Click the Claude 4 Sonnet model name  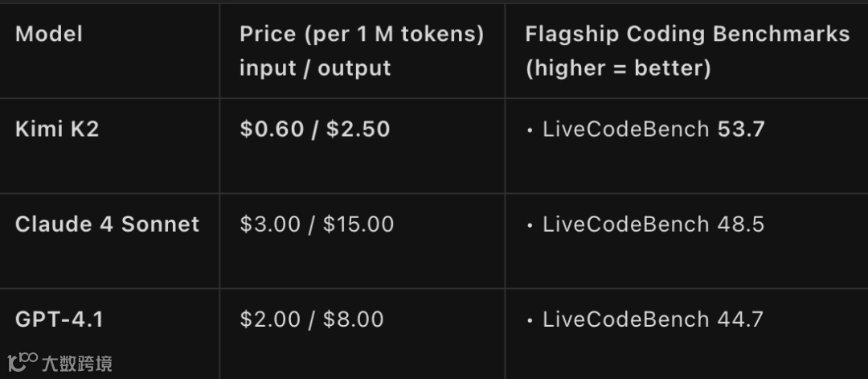(108, 225)
